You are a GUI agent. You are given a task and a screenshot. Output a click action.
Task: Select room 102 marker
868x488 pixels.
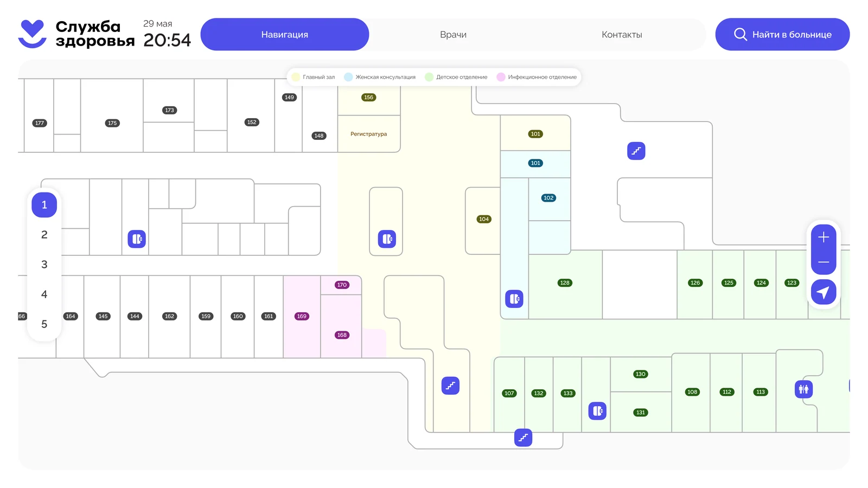coord(548,198)
